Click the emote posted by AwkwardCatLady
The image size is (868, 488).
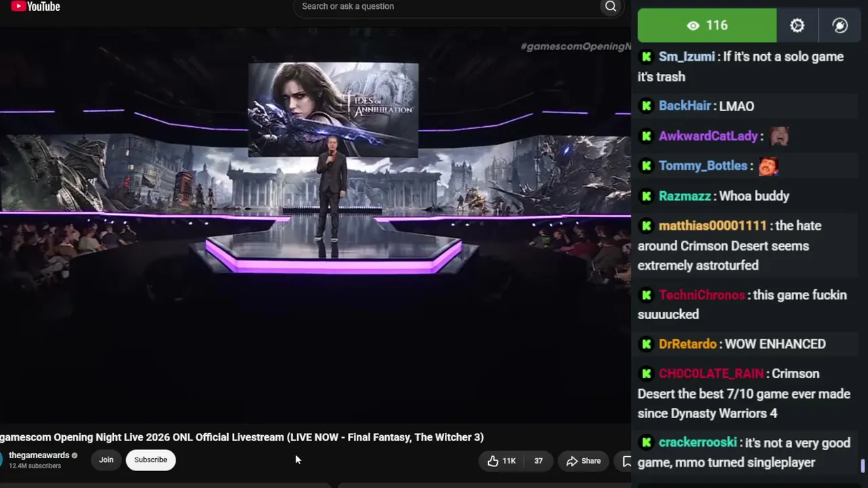click(x=779, y=136)
